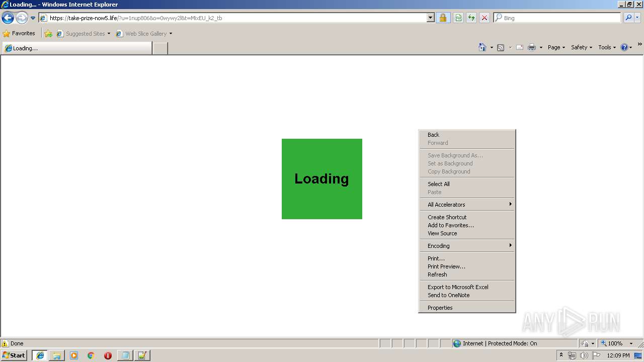This screenshot has width=644, height=362.
Task: Choose View Source in context menu
Action: pyautogui.click(x=467, y=233)
